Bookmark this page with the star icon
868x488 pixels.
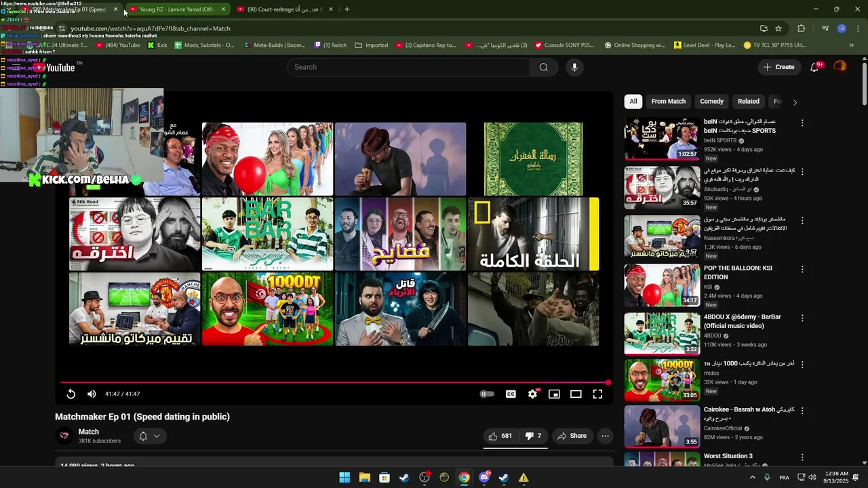778,28
